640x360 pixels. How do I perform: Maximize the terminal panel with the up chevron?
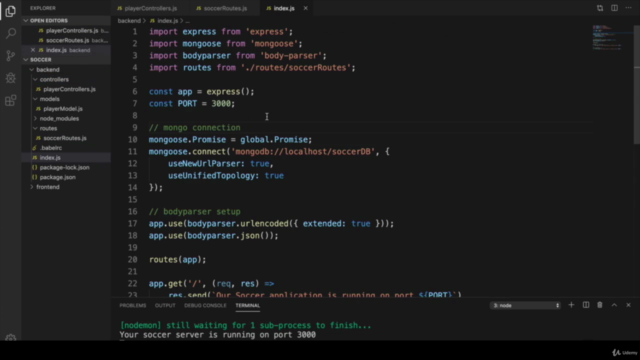[614, 305]
